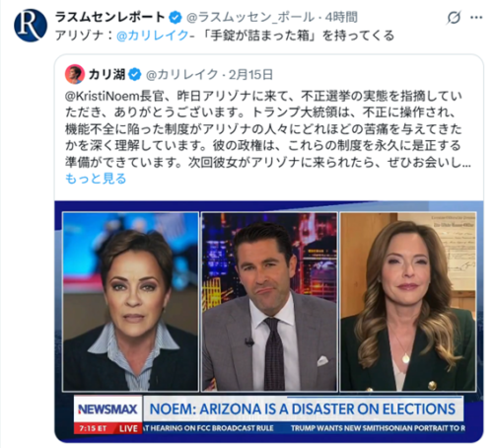Click the Arizona disaster headline banner
The image size is (493, 448).
click(303, 409)
